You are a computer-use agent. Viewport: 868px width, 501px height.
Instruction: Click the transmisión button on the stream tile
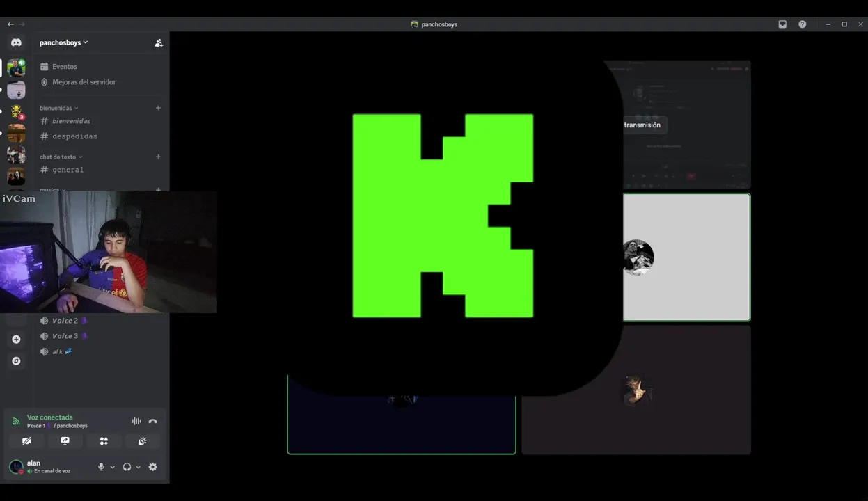pos(640,125)
